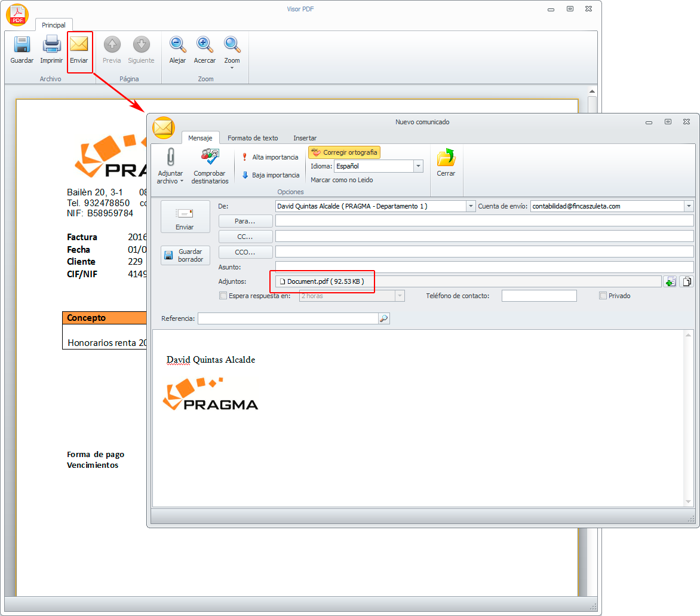Image resolution: width=700 pixels, height=616 pixels.
Task: Set Alta importancia for the message
Action: [x=270, y=157]
